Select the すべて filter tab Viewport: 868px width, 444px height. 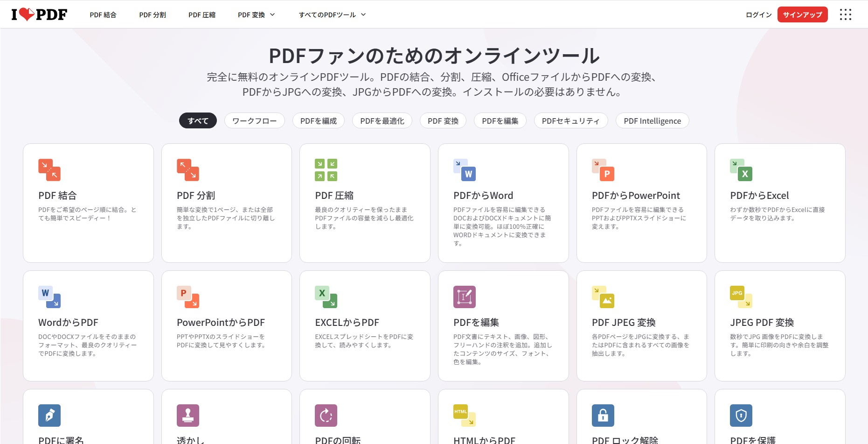198,120
